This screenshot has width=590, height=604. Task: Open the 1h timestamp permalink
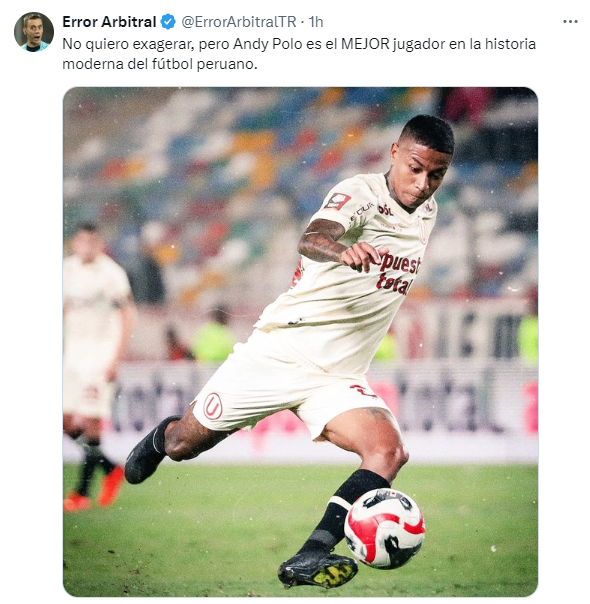[x=316, y=22]
